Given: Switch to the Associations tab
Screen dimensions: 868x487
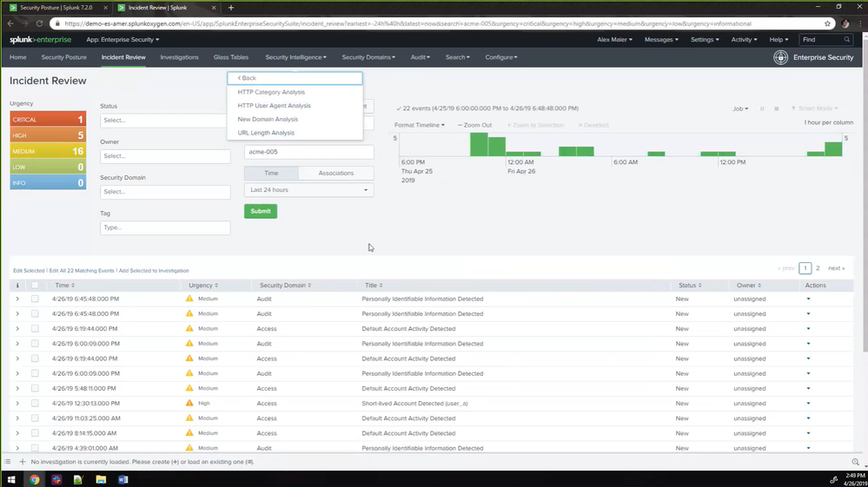Looking at the screenshot, I should click(336, 173).
